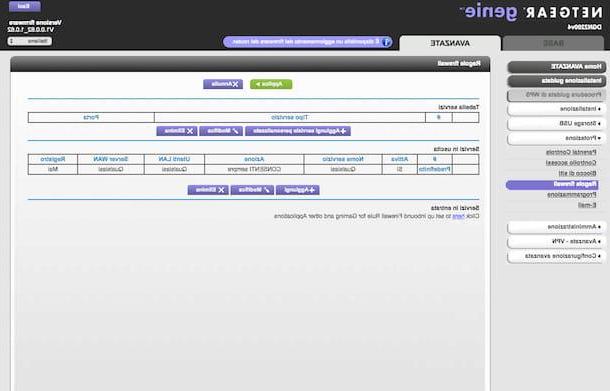Image resolution: width=610 pixels, height=391 pixels.
Task: Open the Italiano language dropdown
Action: (x=30, y=41)
